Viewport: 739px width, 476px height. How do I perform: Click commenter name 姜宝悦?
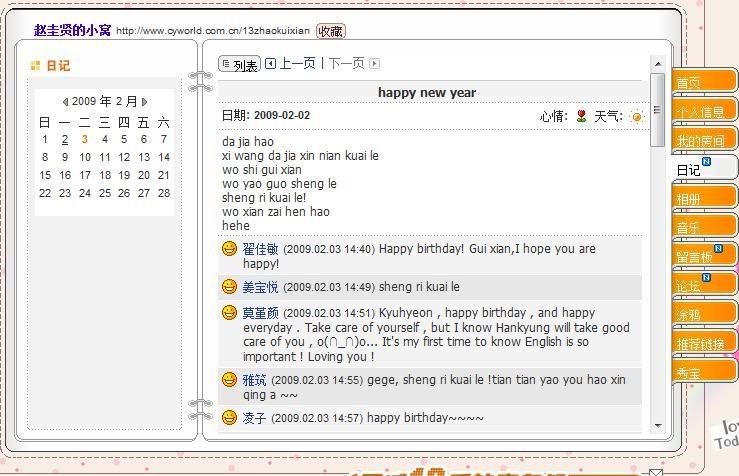click(x=261, y=287)
